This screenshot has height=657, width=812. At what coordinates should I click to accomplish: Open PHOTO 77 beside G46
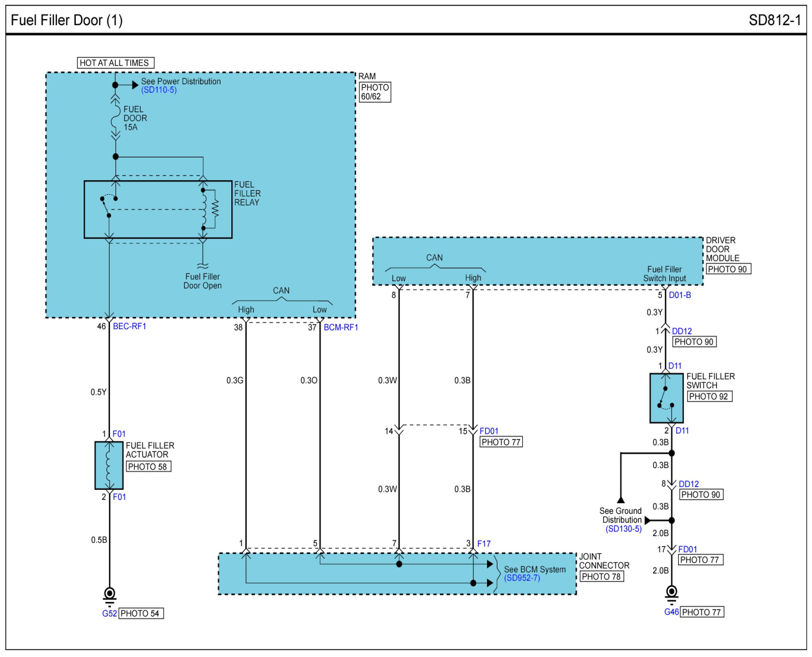(702, 612)
